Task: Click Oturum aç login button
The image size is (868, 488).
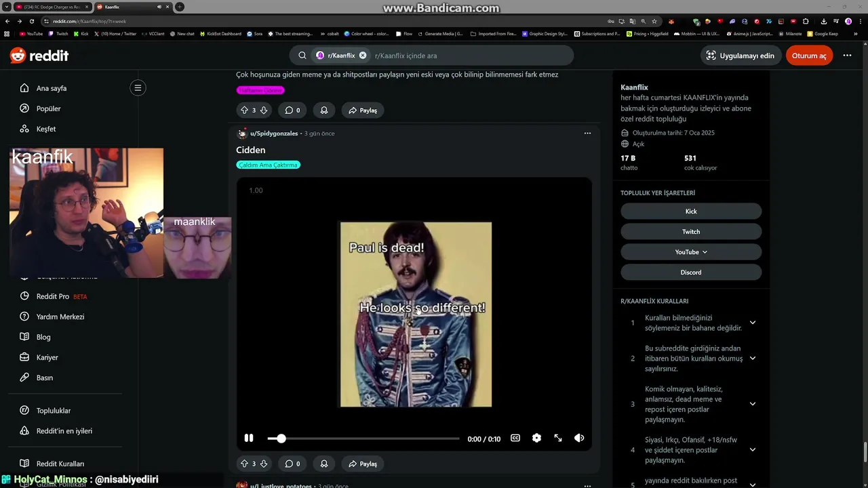Action: 809,56
